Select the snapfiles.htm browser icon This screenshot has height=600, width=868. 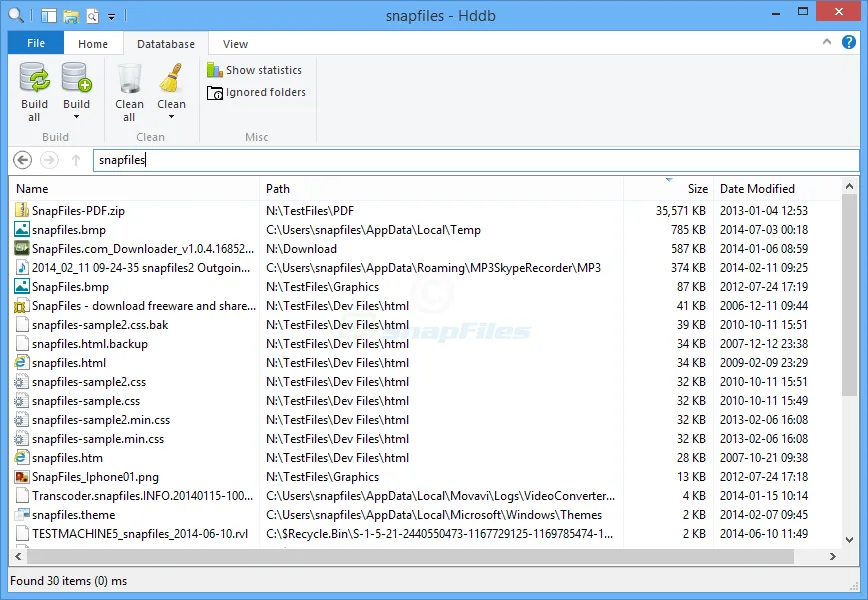(x=22, y=458)
